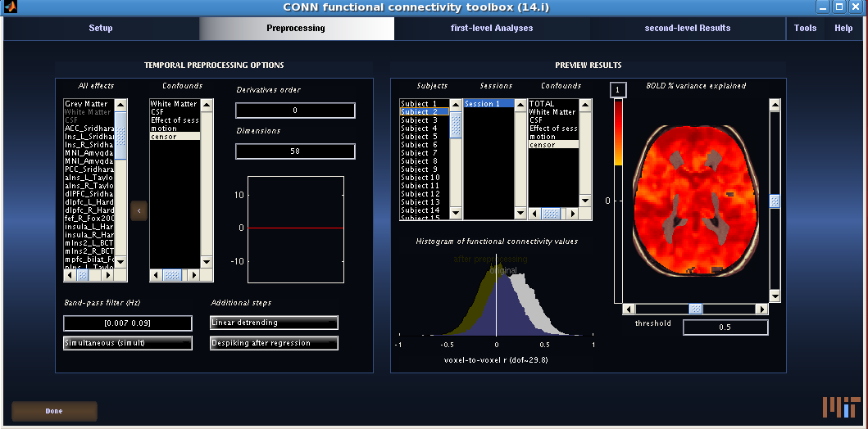This screenshot has height=429, width=868.
Task: Click right arrow of brain image horizontal scrollbar
Action: pyautogui.click(x=762, y=309)
